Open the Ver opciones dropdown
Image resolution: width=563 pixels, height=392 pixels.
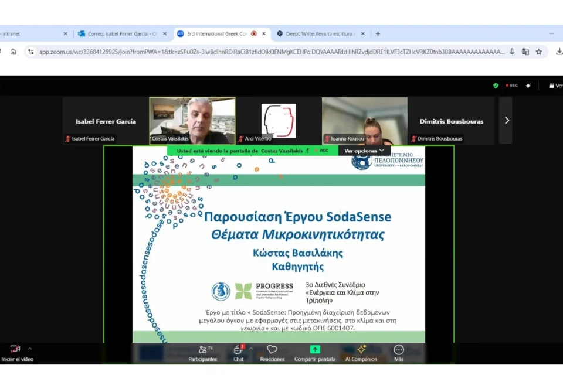[364, 151]
